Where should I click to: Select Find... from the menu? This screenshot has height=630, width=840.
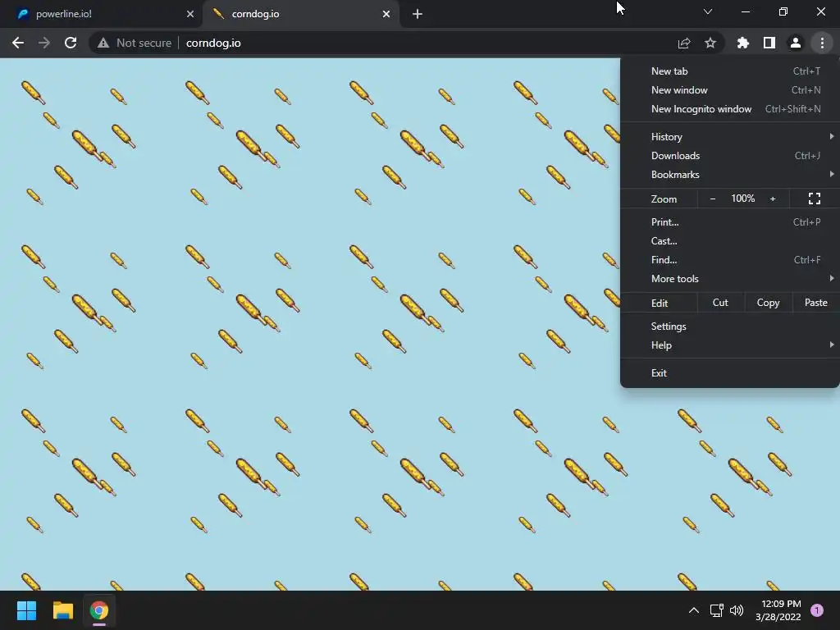click(729, 260)
